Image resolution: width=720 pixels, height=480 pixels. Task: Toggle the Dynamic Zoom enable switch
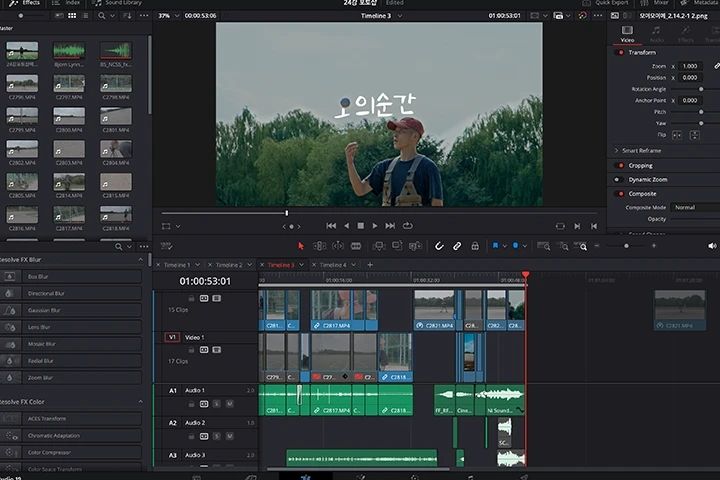(x=619, y=180)
